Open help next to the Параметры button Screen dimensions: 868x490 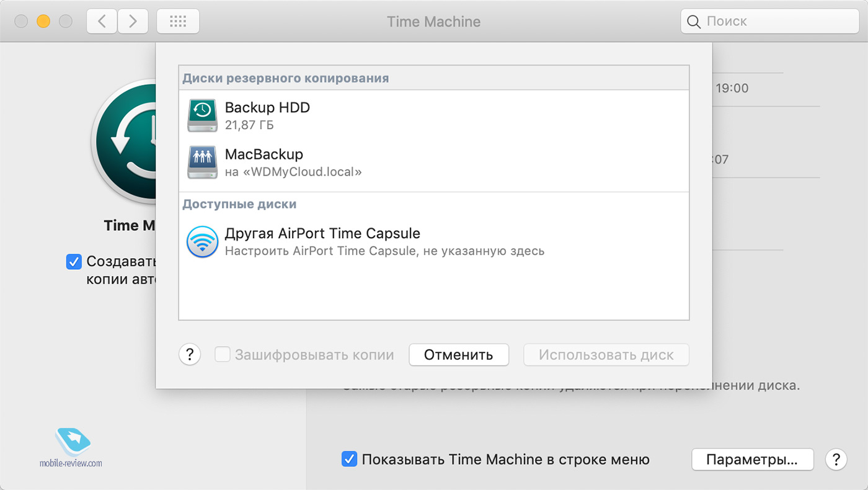tap(836, 460)
